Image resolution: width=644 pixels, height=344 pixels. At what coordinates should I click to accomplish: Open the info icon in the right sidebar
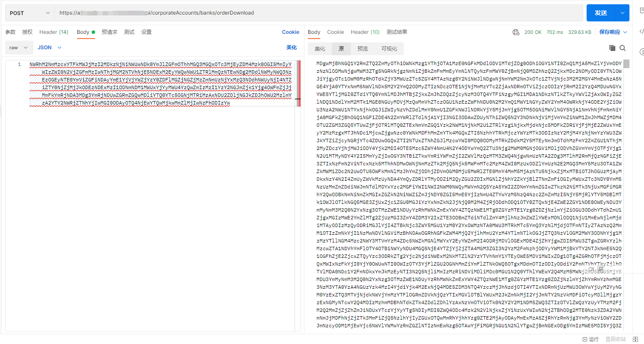point(641,52)
